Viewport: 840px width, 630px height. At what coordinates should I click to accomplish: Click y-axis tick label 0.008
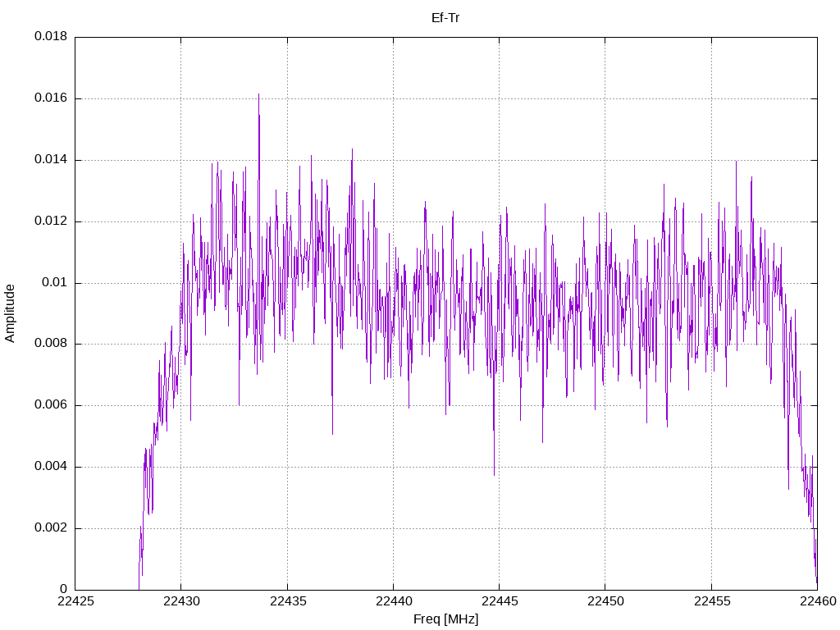pos(51,344)
